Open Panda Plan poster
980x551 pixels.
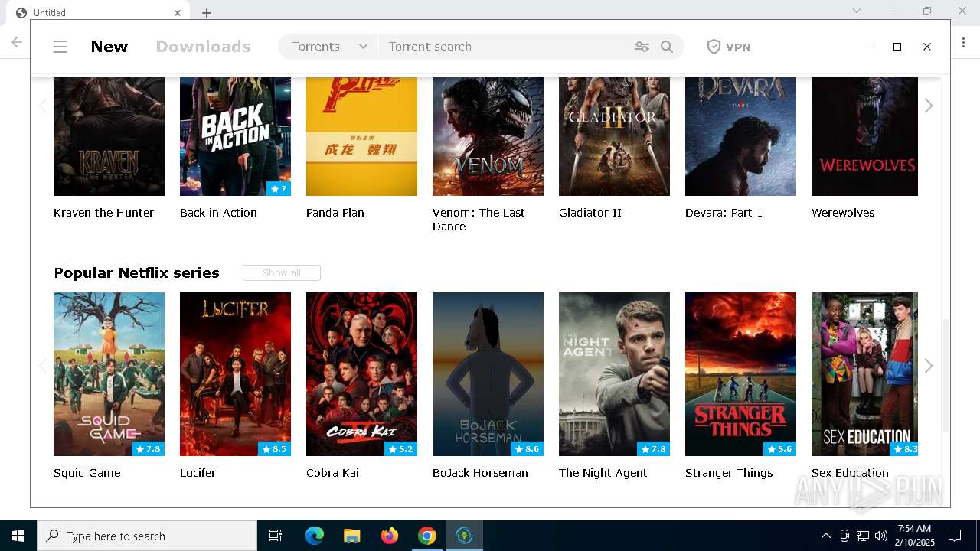[361, 136]
